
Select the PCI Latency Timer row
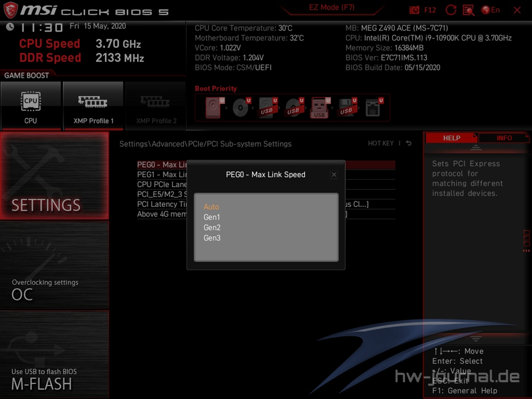pos(266,204)
